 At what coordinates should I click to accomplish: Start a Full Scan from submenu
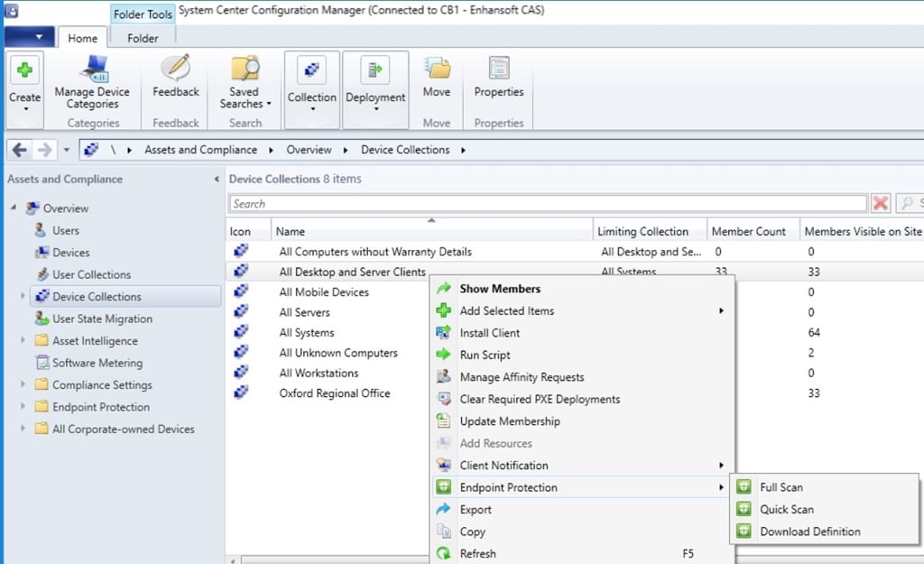point(825,487)
